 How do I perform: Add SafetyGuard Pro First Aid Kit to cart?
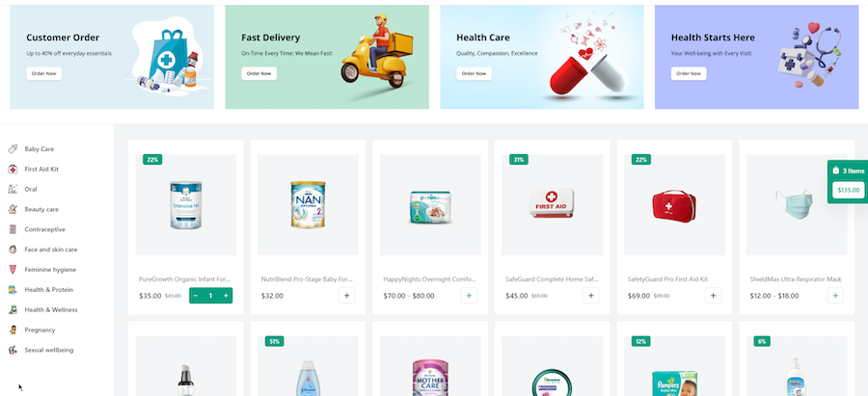[713, 296]
